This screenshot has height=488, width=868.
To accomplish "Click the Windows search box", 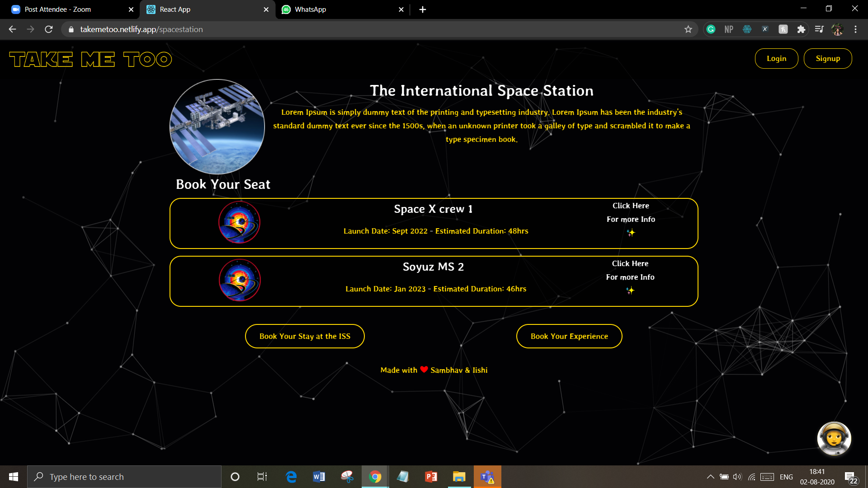I will (124, 477).
